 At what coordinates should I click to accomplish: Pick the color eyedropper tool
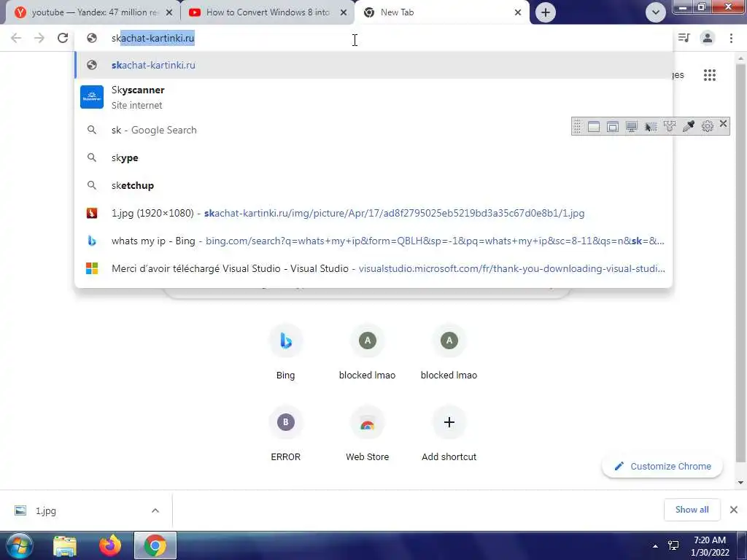pyautogui.click(x=689, y=126)
